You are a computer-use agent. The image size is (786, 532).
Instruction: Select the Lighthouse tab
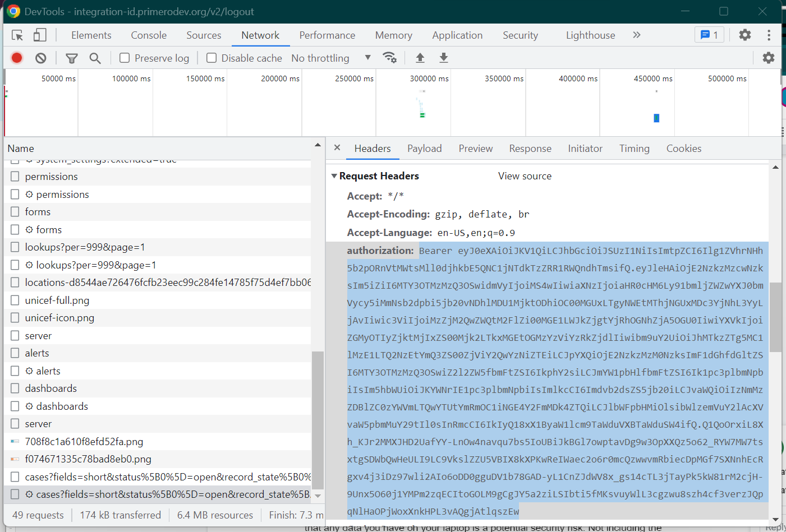[590, 35]
